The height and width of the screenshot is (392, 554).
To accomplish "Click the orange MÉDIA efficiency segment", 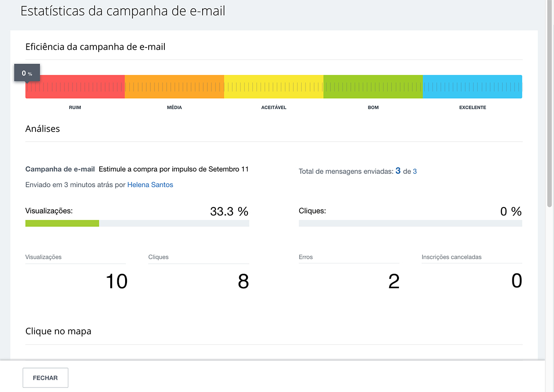I will click(174, 87).
